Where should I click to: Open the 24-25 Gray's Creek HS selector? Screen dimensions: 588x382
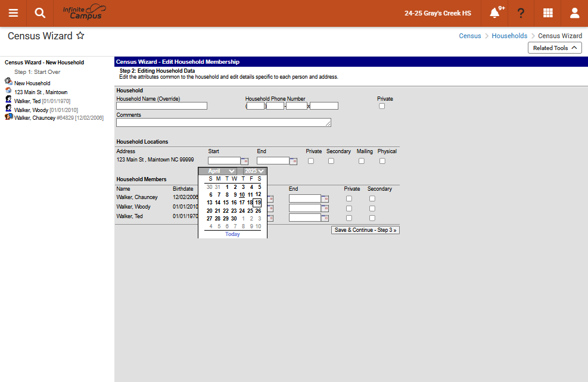(438, 13)
